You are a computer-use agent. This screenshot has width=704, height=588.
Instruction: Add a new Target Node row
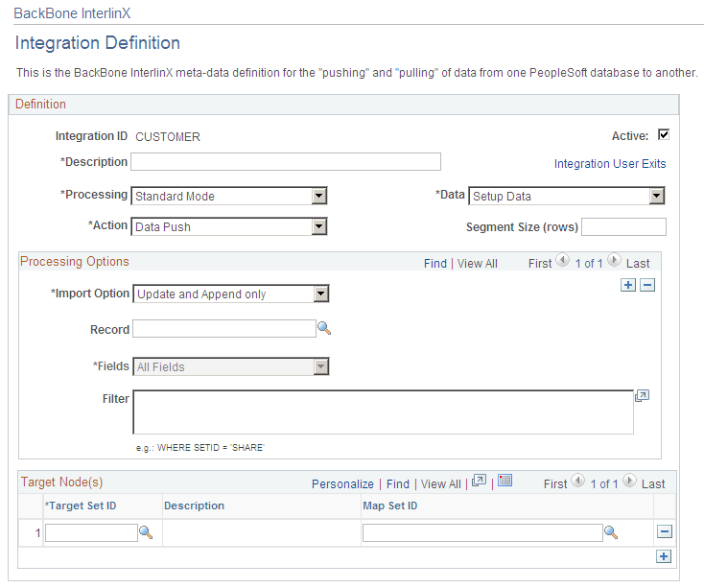[x=664, y=556]
